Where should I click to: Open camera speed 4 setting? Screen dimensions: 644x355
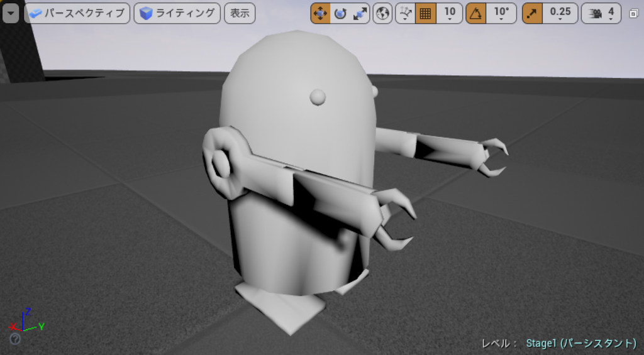point(601,14)
